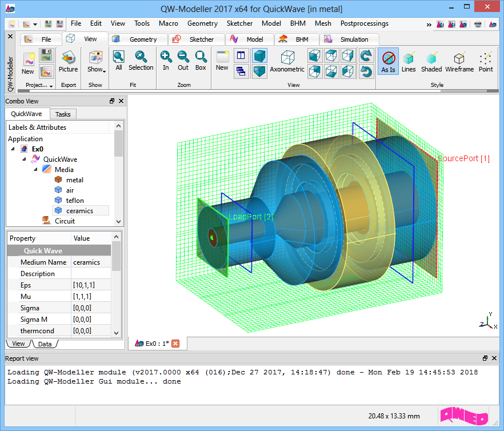
Task: Toggle the As Is display style
Action: (x=389, y=62)
